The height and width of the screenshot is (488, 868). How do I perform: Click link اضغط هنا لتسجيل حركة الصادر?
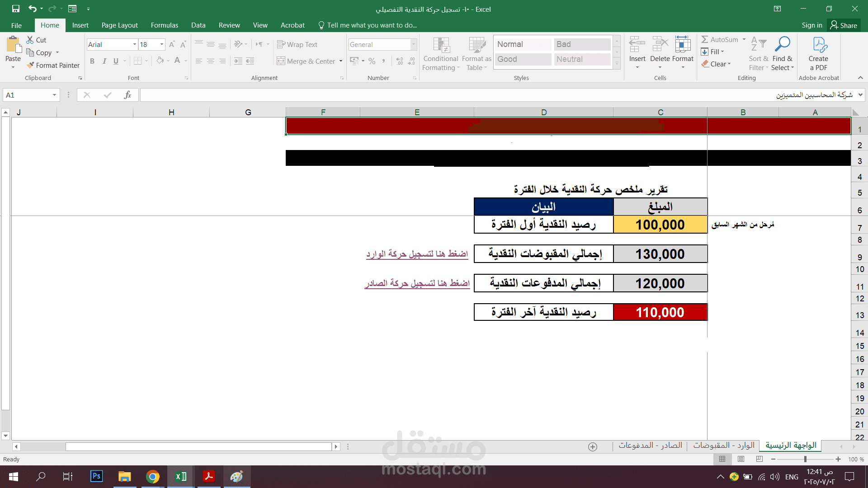pos(417,283)
